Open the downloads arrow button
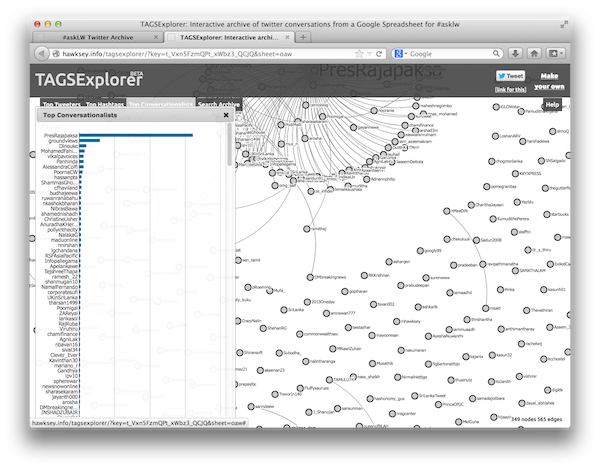 515,54
